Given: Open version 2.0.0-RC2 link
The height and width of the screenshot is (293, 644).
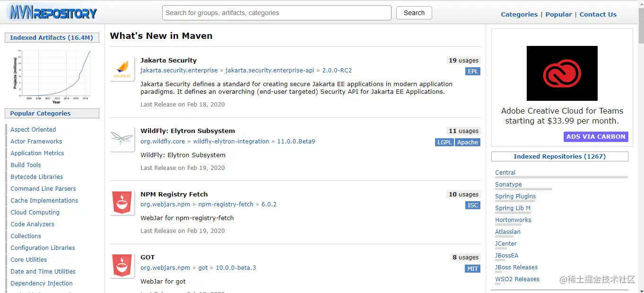Looking at the screenshot, I should click(x=337, y=70).
